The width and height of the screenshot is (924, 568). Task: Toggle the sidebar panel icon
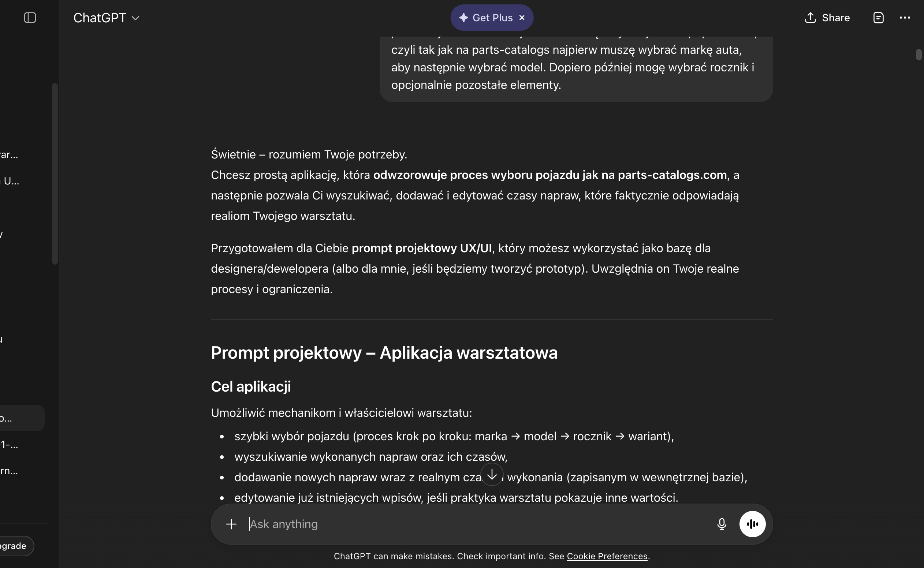point(30,18)
